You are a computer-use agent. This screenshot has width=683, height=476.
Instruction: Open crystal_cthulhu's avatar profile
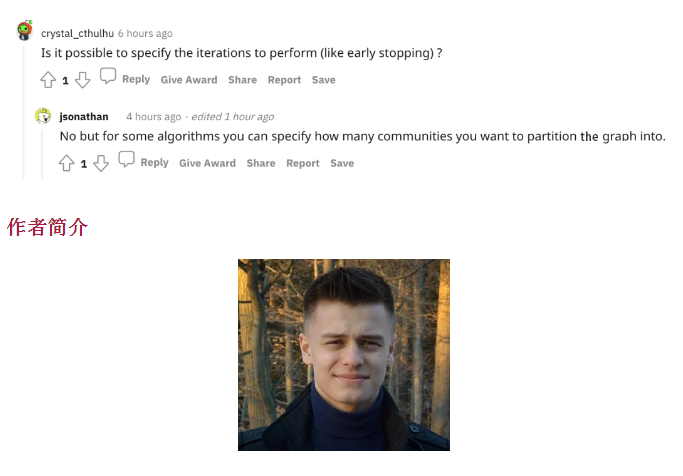25,30
